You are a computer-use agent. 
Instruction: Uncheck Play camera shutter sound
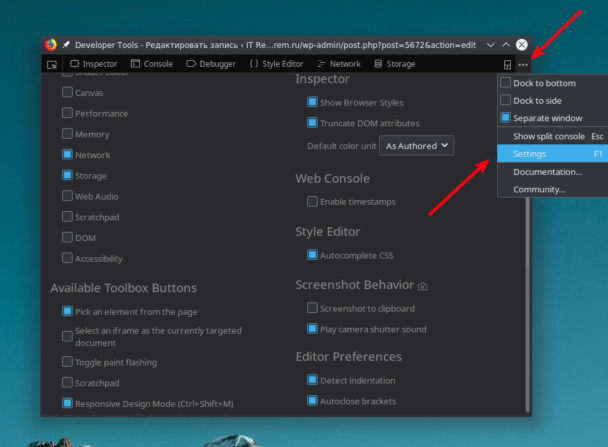coord(312,329)
